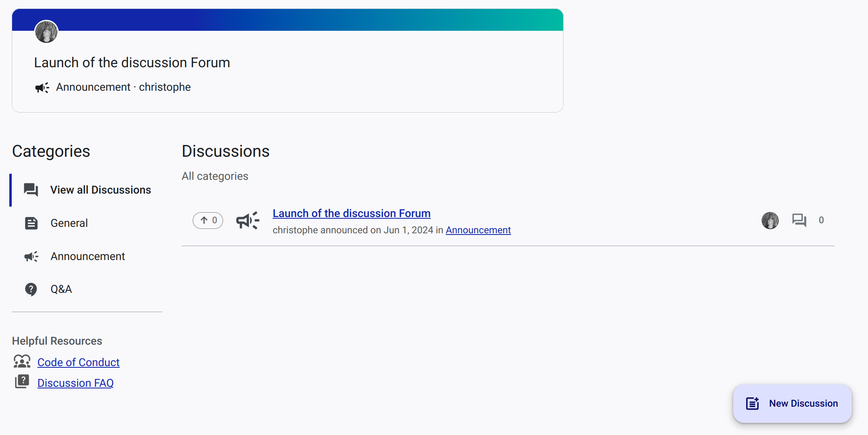Select the Q&A category
The width and height of the screenshot is (868, 435).
click(87, 289)
